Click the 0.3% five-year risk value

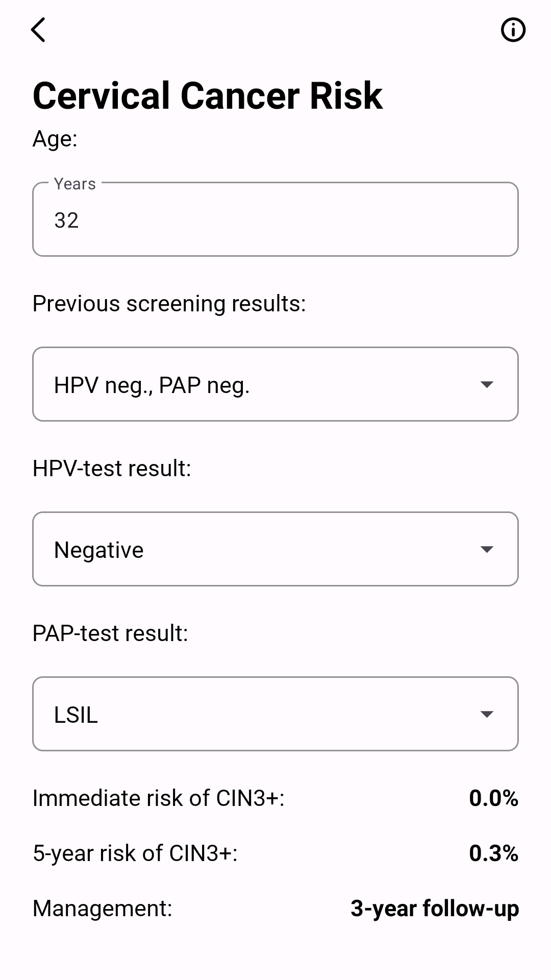[493, 853]
